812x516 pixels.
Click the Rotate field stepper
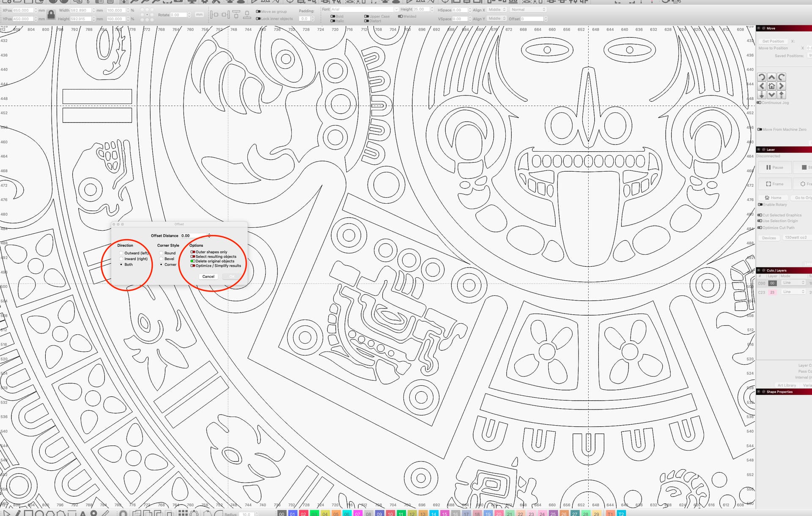point(189,15)
